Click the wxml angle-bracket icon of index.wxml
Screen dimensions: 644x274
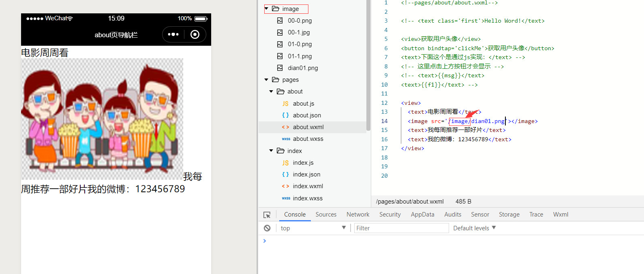click(285, 186)
